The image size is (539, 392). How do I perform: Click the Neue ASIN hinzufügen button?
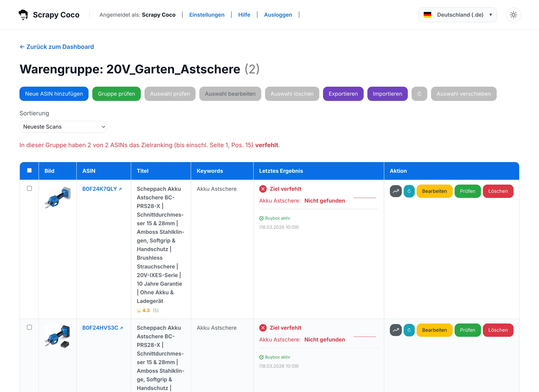coord(54,94)
